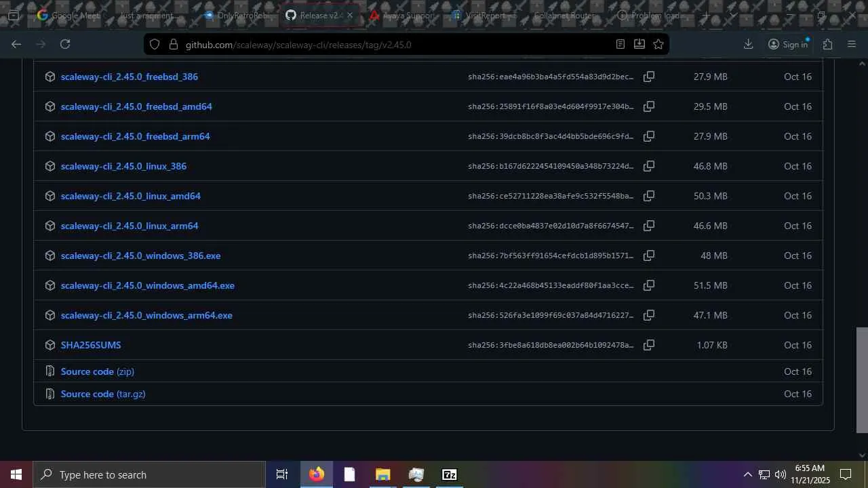Toggle reader view in the address bar
This screenshot has width=868, height=488.
[620, 44]
